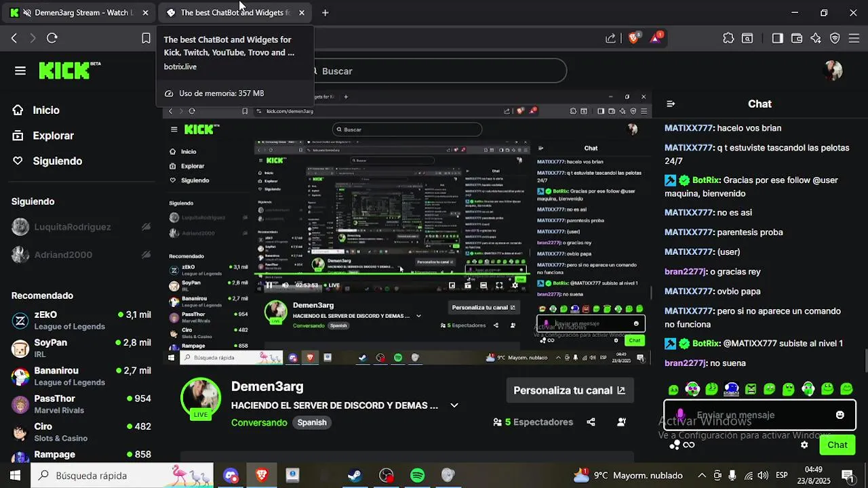Image resolution: width=868 pixels, height=488 pixels.
Task: Collapse the chat panel with header icon
Action: point(671,104)
